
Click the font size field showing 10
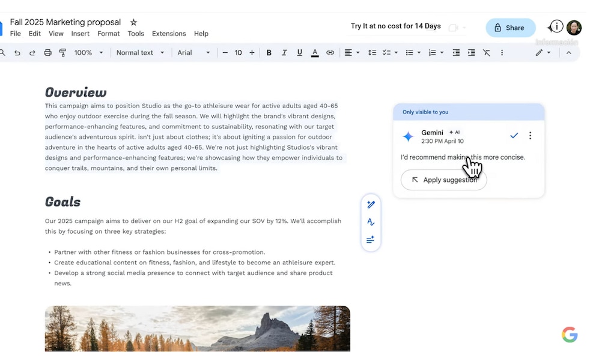pyautogui.click(x=239, y=53)
